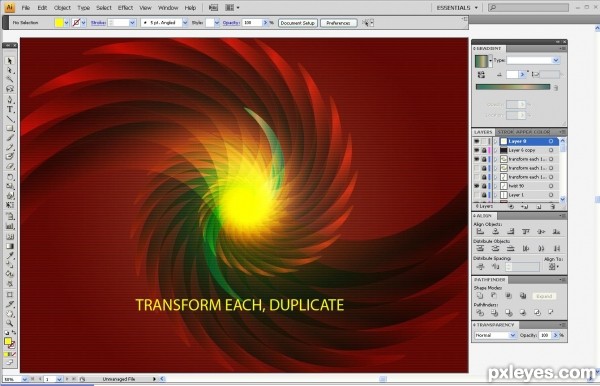Click the Unite shape mode icon in Pathfinder
This screenshot has width=600, height=386.
pyautogui.click(x=480, y=296)
